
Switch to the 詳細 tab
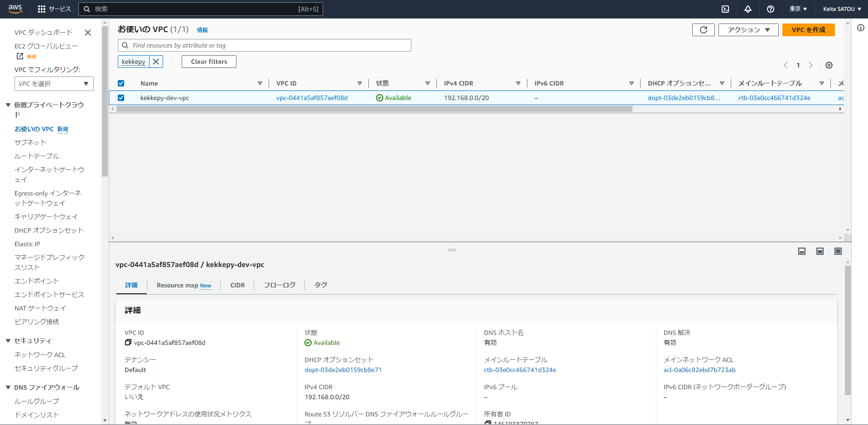(x=131, y=285)
